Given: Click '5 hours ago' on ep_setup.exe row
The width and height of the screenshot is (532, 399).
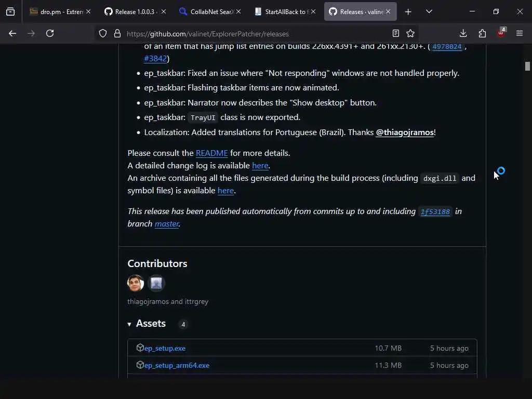Looking at the screenshot, I should click(x=449, y=348).
